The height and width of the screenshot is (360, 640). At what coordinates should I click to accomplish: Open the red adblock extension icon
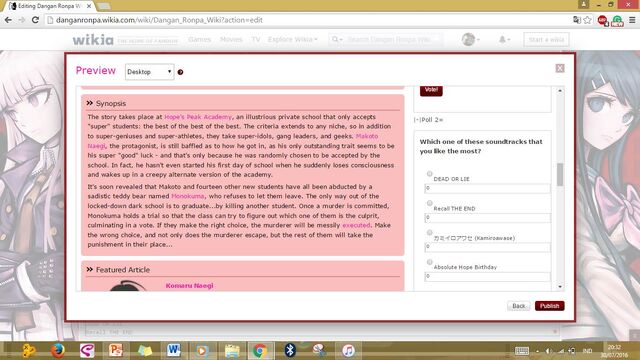(602, 20)
